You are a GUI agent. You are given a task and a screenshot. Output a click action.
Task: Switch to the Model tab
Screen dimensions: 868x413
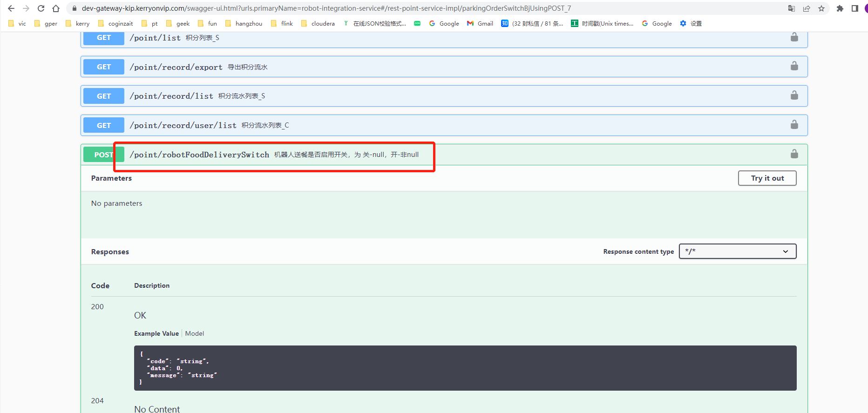coord(195,333)
